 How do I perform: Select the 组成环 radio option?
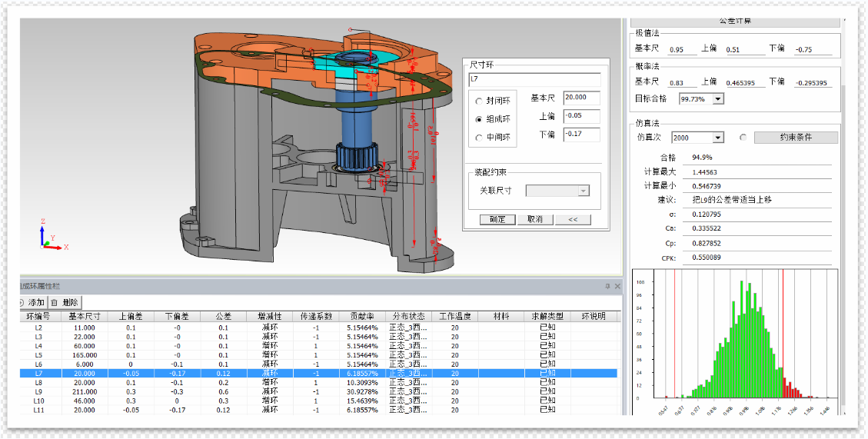tap(480, 119)
